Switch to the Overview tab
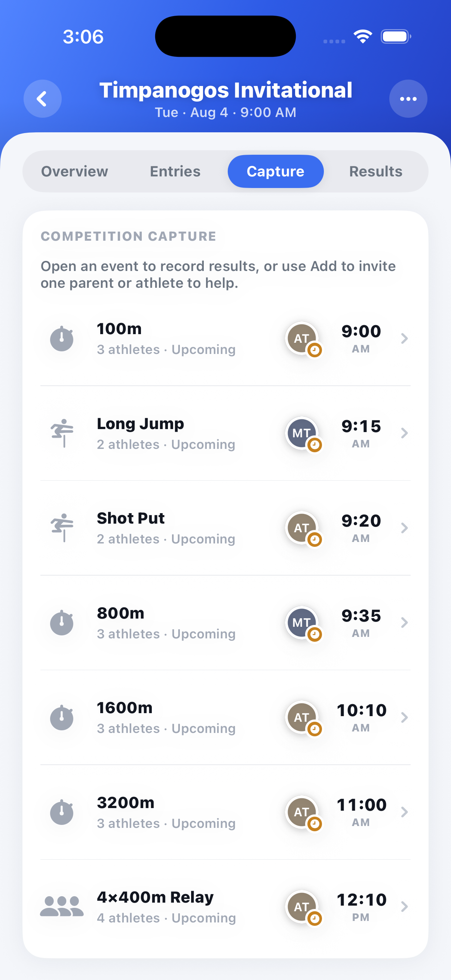This screenshot has width=451, height=980. click(74, 172)
